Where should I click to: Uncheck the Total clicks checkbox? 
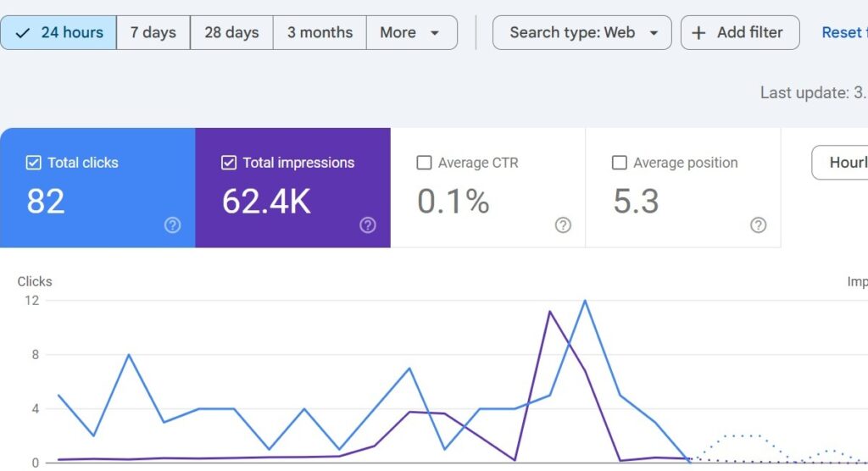[34, 163]
